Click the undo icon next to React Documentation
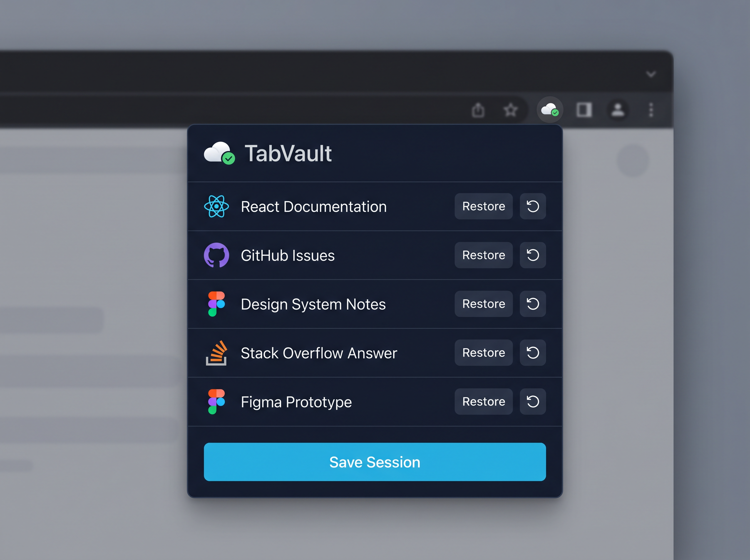 coord(532,207)
